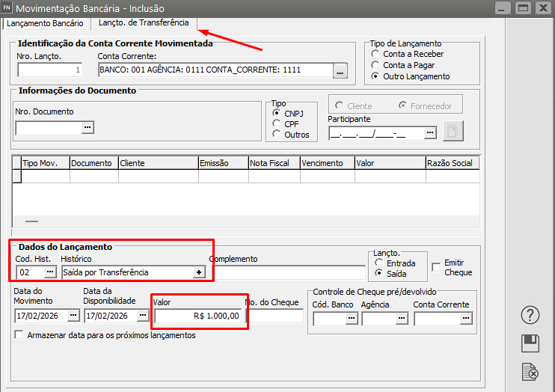The width and height of the screenshot is (555, 392).
Task: Open Data do Movimento calendar dropdown
Action: [x=70, y=316]
